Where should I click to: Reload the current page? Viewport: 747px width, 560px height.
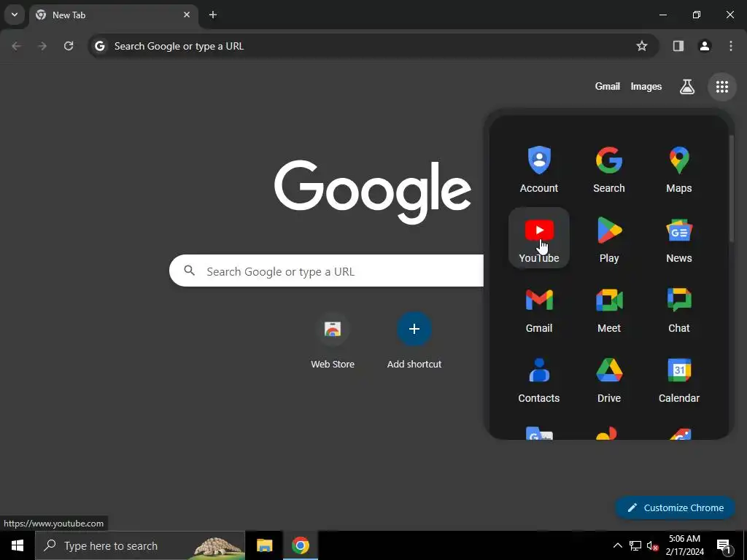point(69,46)
